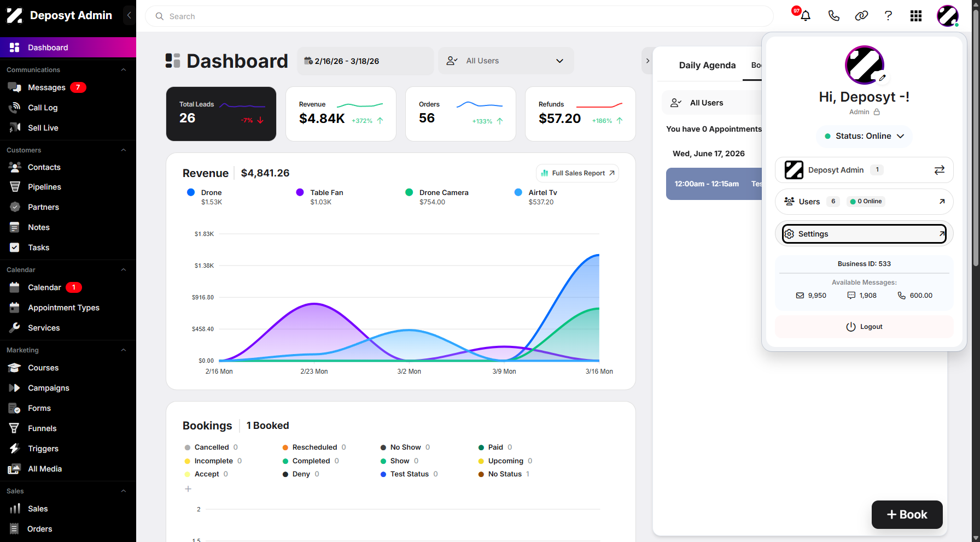Image resolution: width=980 pixels, height=542 pixels.
Task: Open the Status: Online dropdown
Action: pyautogui.click(x=864, y=136)
